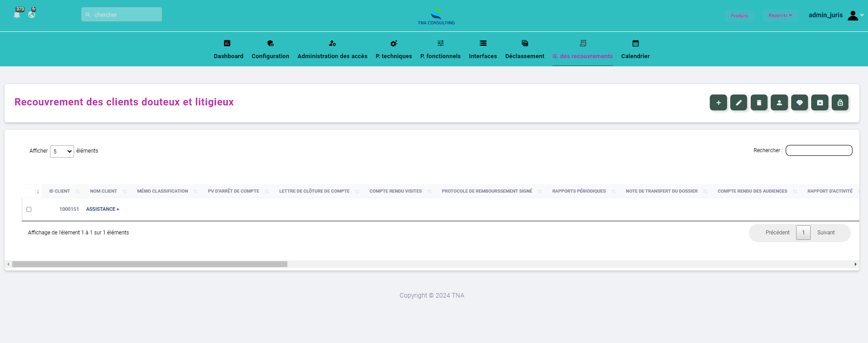Tick the checkbox for client 1000151
Image resolution: width=868 pixels, height=343 pixels.
pyautogui.click(x=29, y=209)
